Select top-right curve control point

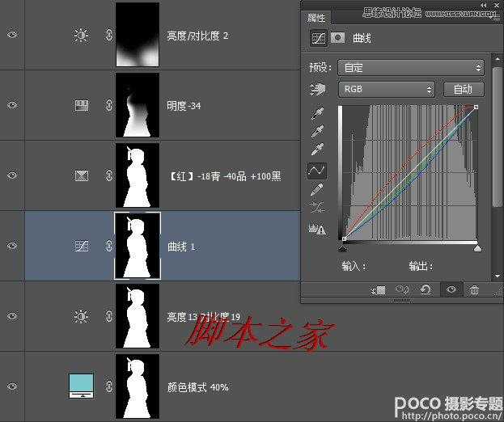tap(476, 107)
